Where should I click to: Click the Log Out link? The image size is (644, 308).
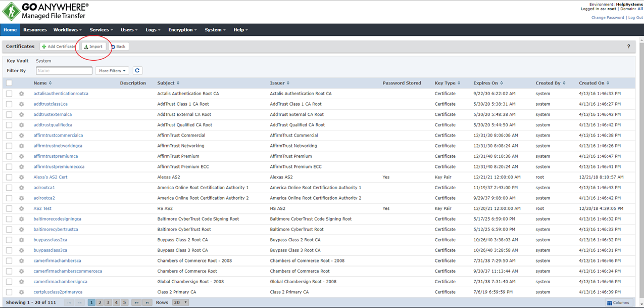click(635, 18)
